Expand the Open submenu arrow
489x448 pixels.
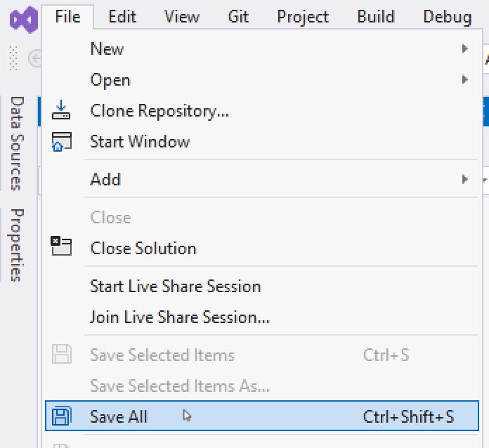click(x=464, y=79)
